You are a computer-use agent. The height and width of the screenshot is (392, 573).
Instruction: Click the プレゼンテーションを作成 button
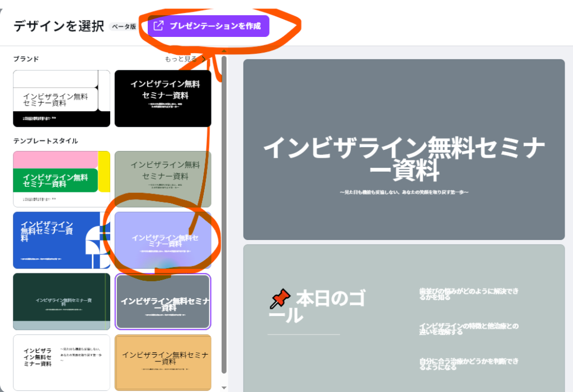pos(208,26)
